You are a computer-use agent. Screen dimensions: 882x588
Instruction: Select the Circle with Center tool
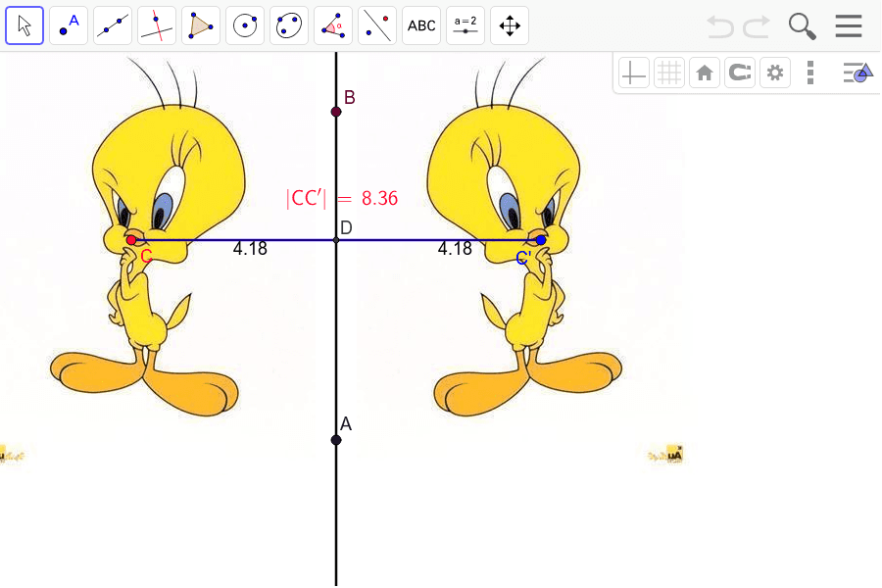coord(245,25)
